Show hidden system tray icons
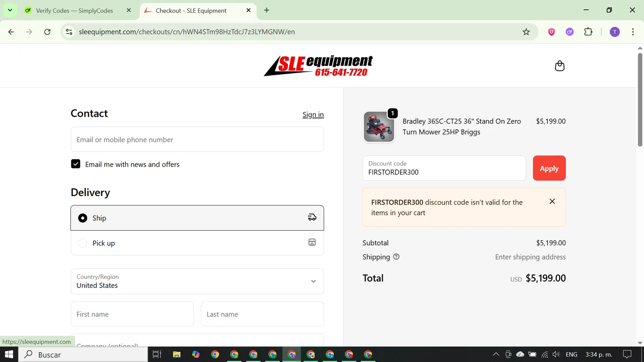 point(496,354)
